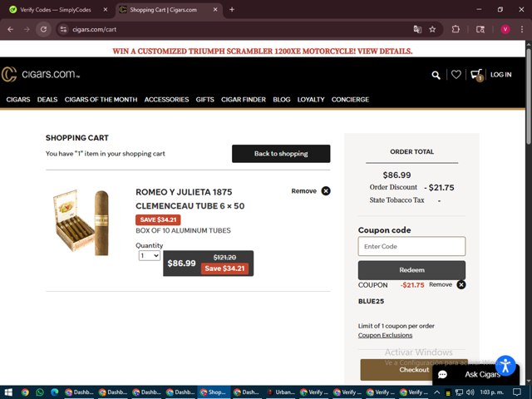The width and height of the screenshot is (532, 399).
Task: Bookmark this page with the star icon
Action: coord(432,30)
